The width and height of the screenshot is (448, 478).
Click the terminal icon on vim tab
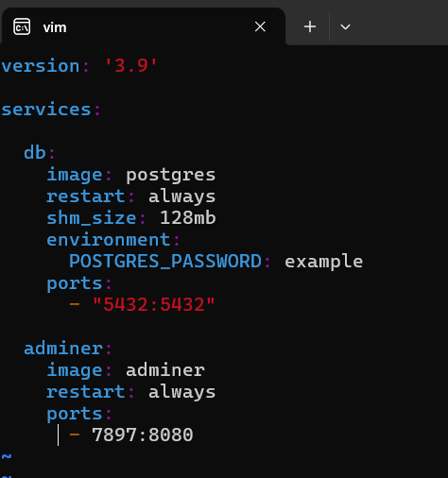click(22, 26)
